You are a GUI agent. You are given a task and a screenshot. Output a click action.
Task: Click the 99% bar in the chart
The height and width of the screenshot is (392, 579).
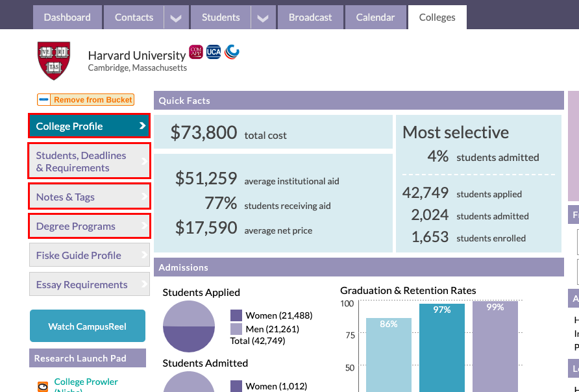[495, 347]
